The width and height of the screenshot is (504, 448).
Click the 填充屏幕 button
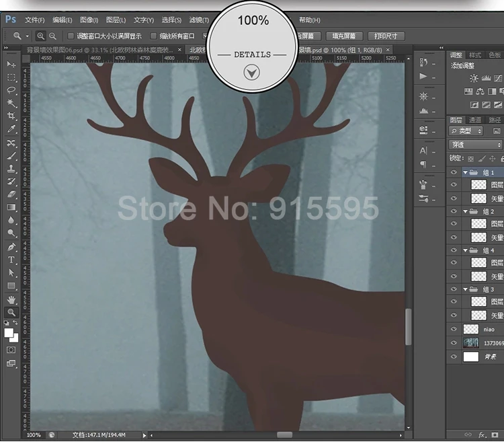344,36
